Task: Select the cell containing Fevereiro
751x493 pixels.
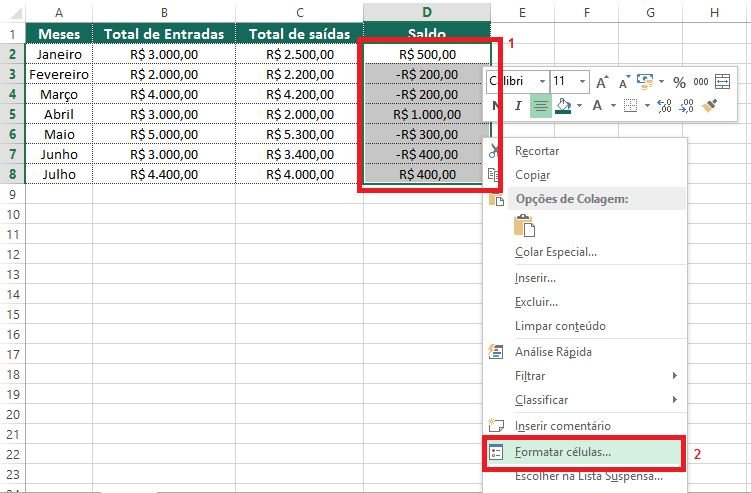Action: coord(59,74)
